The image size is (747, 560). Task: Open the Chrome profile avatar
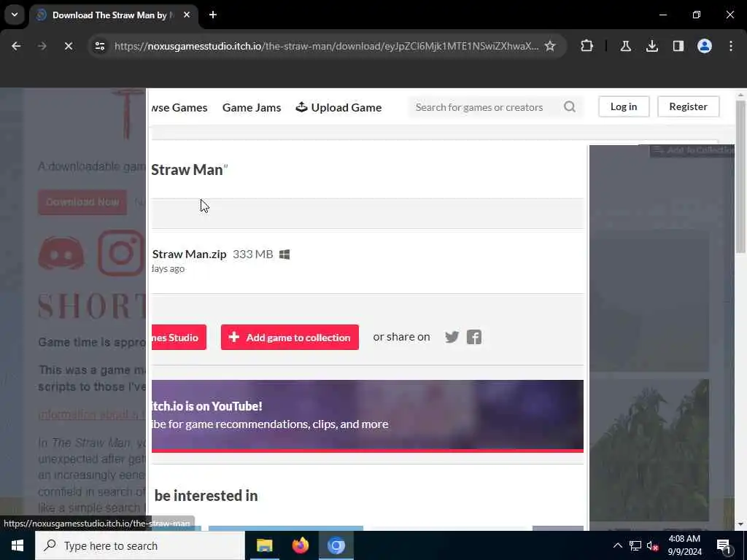[704, 46]
